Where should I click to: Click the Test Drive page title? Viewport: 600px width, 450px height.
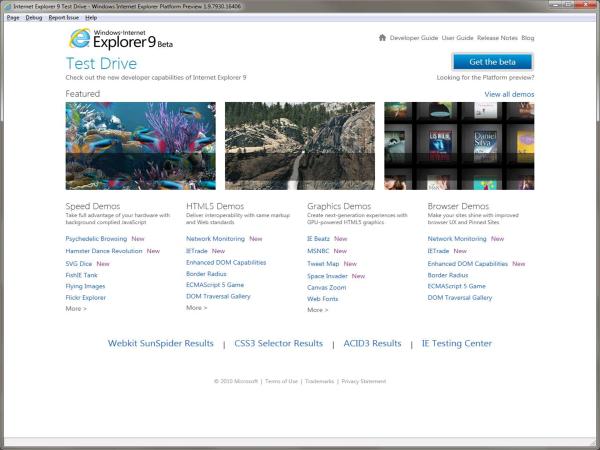pyautogui.click(x=101, y=64)
